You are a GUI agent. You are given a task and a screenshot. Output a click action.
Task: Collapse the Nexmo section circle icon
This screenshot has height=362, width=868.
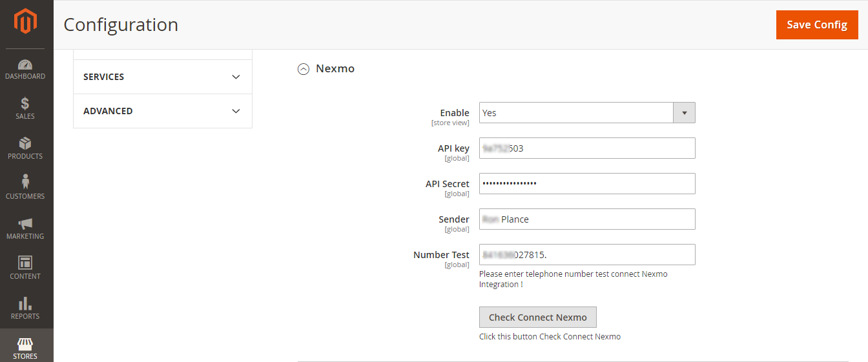(303, 69)
